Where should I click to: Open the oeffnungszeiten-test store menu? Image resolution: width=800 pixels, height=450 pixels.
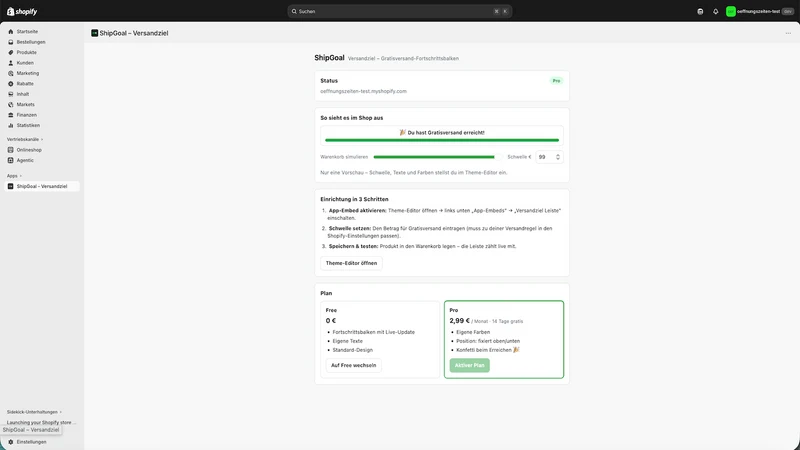pyautogui.click(x=760, y=11)
